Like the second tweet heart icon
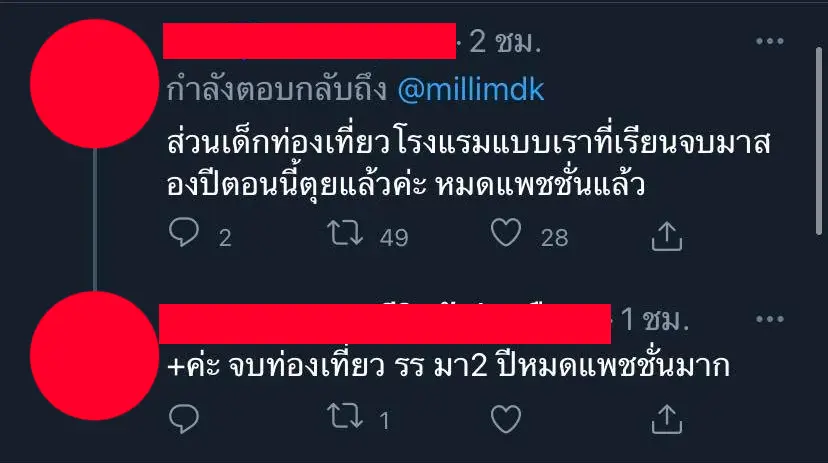Image resolution: width=828 pixels, height=463 pixels. 506,419
